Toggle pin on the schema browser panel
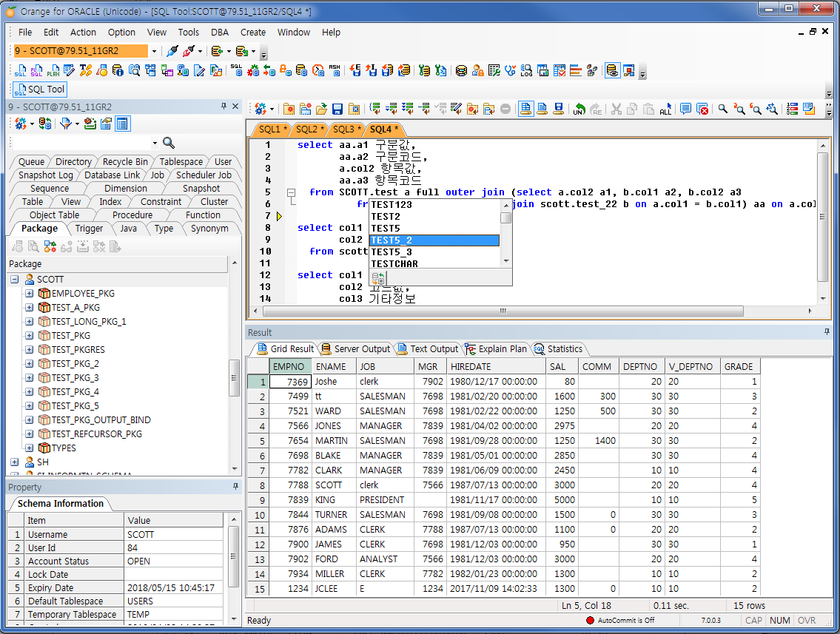Image resolution: width=840 pixels, height=634 pixels. pyautogui.click(x=224, y=107)
